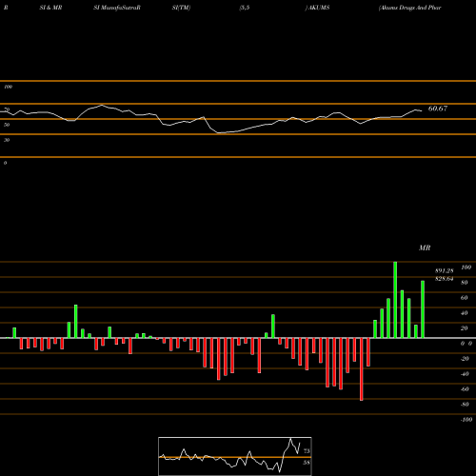
Task: Click the '100' label on RSI scale
Action: point(8,87)
